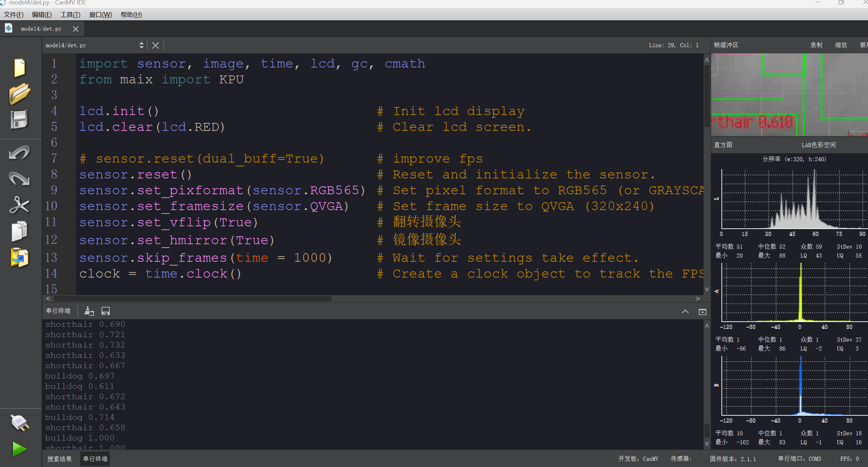Screen dimensions: 868x467
Task: Click the horizontal scrollbar under the code editor
Action: click(x=193, y=299)
